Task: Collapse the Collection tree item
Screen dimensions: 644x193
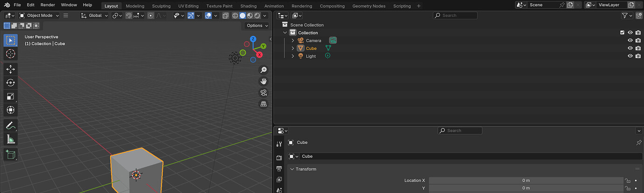Action: (285, 33)
